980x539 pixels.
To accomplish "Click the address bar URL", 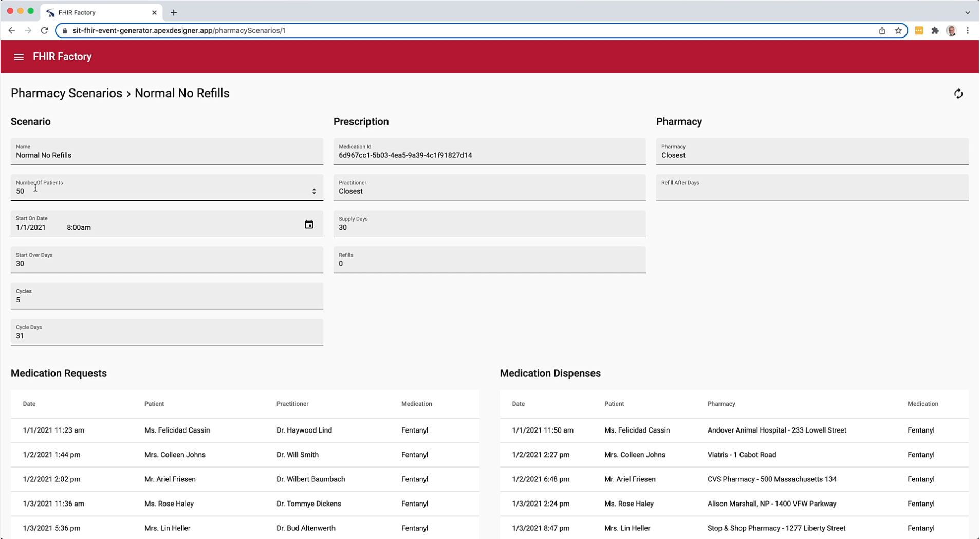I will point(179,30).
